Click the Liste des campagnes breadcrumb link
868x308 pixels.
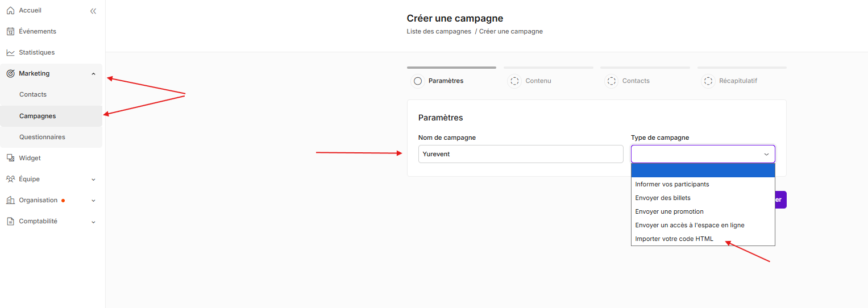pyautogui.click(x=439, y=31)
